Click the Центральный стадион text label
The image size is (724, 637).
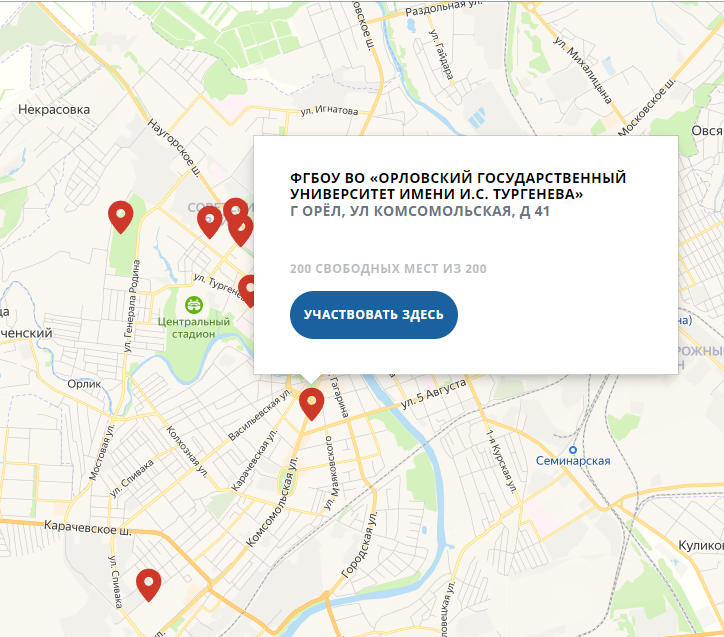click(194, 328)
